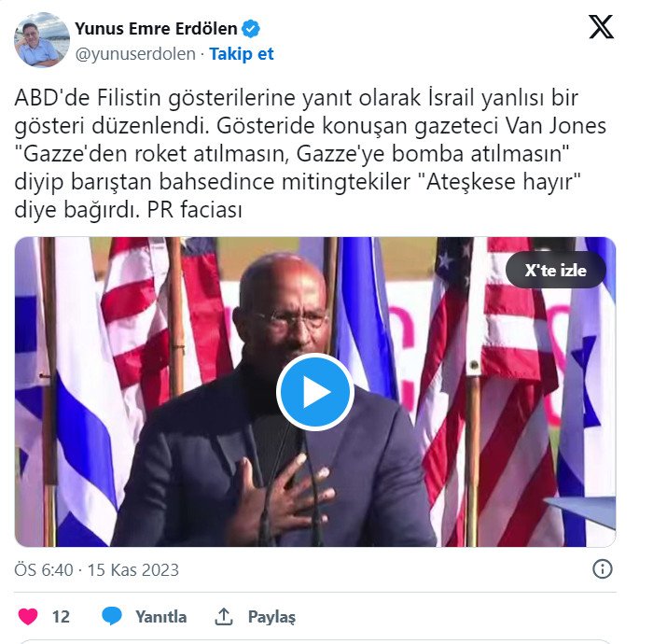Click the author name Yunus Emre Erdölen

click(156, 29)
